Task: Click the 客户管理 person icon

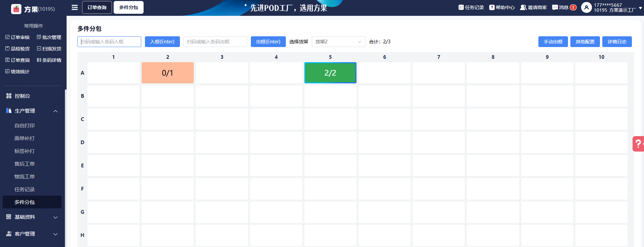Action: [x=9, y=234]
